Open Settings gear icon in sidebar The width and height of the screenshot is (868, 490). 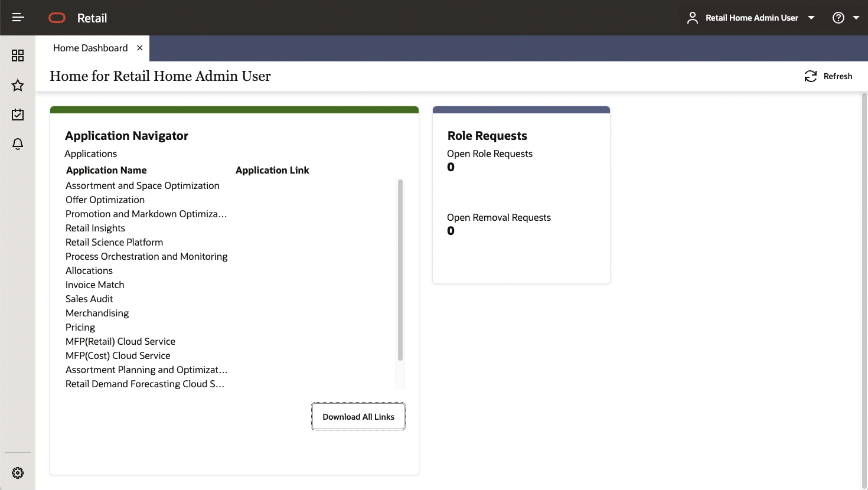click(18, 473)
